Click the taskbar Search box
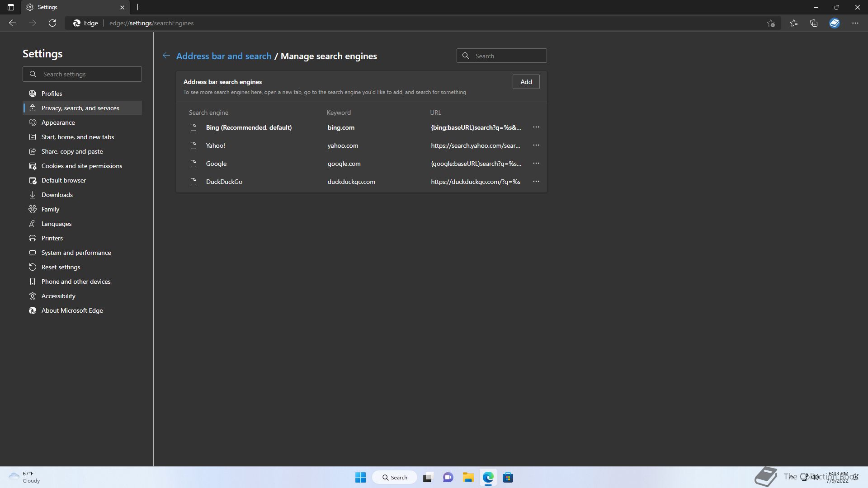The height and width of the screenshot is (488, 868). click(x=394, y=477)
